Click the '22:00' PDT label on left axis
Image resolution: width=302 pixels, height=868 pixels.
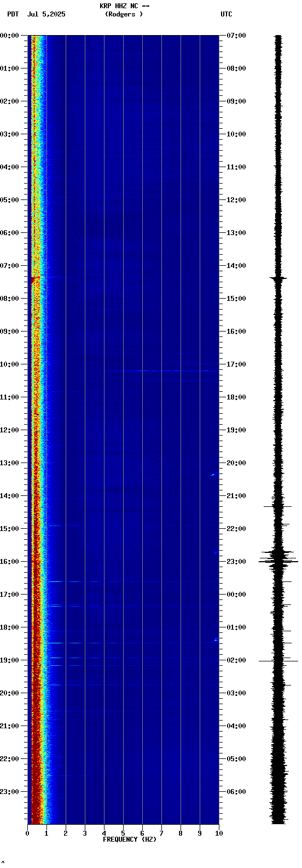click(x=9, y=759)
